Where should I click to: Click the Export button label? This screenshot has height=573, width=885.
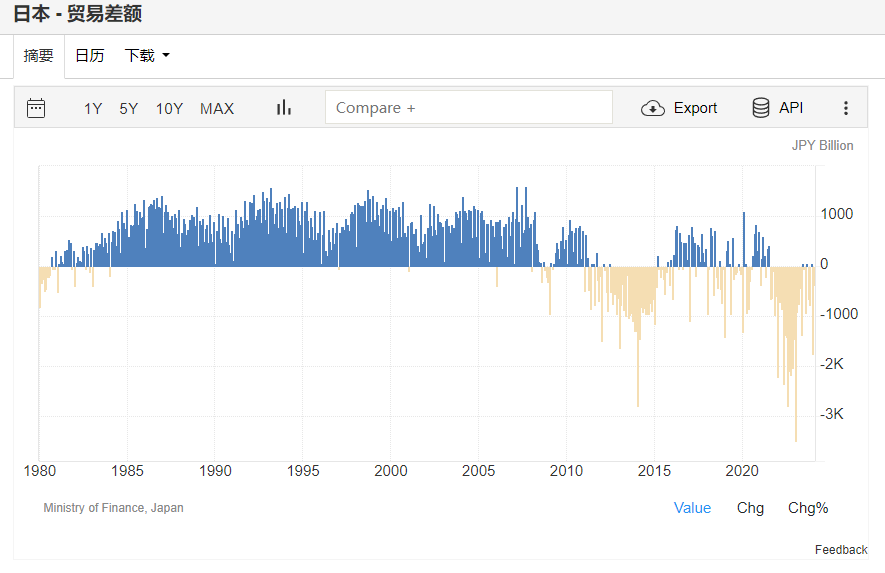point(695,108)
